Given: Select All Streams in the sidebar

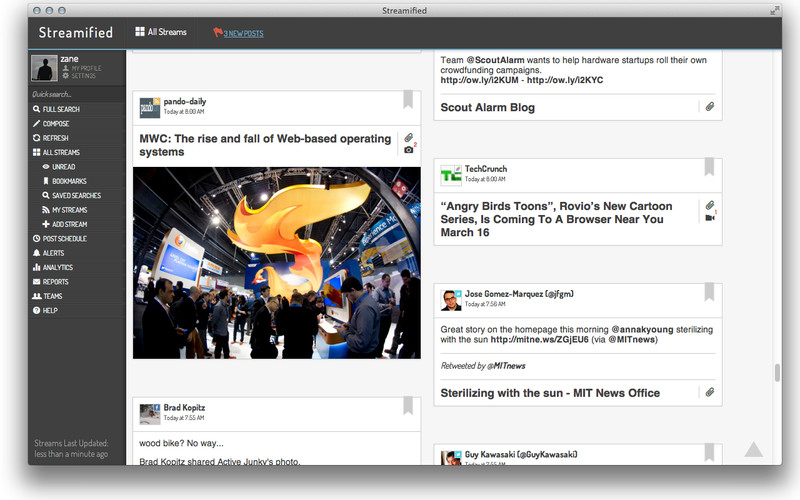Looking at the screenshot, I should [56, 152].
